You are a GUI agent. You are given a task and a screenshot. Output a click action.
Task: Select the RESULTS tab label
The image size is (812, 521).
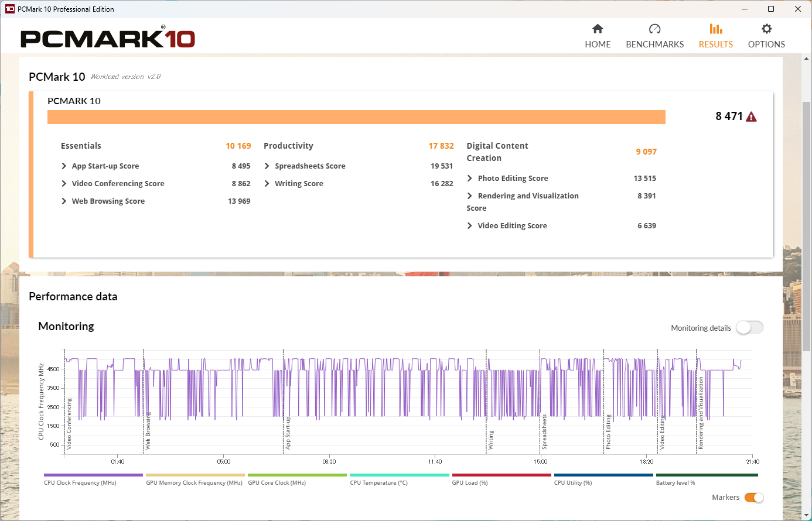click(x=716, y=44)
